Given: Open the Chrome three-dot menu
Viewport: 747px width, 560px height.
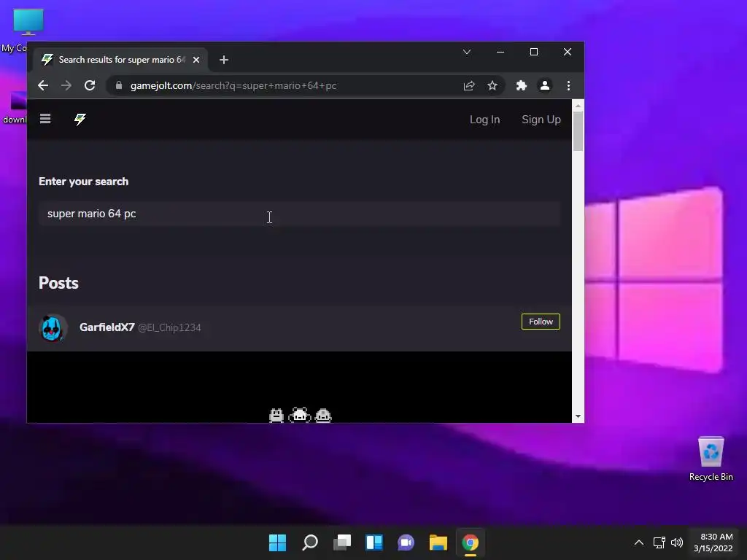Looking at the screenshot, I should coord(568,85).
